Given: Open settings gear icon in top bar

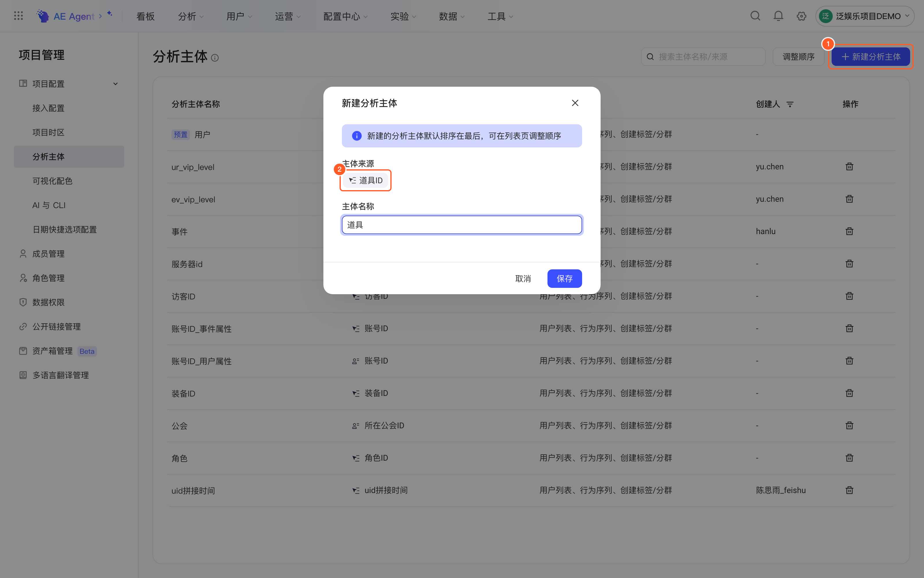Looking at the screenshot, I should pyautogui.click(x=802, y=16).
